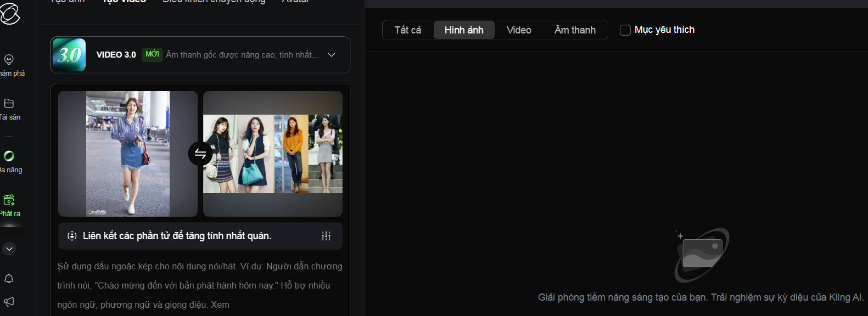This screenshot has height=316, width=868.
Task: Select the Hình ảnh filter tab
Action: pos(464,30)
